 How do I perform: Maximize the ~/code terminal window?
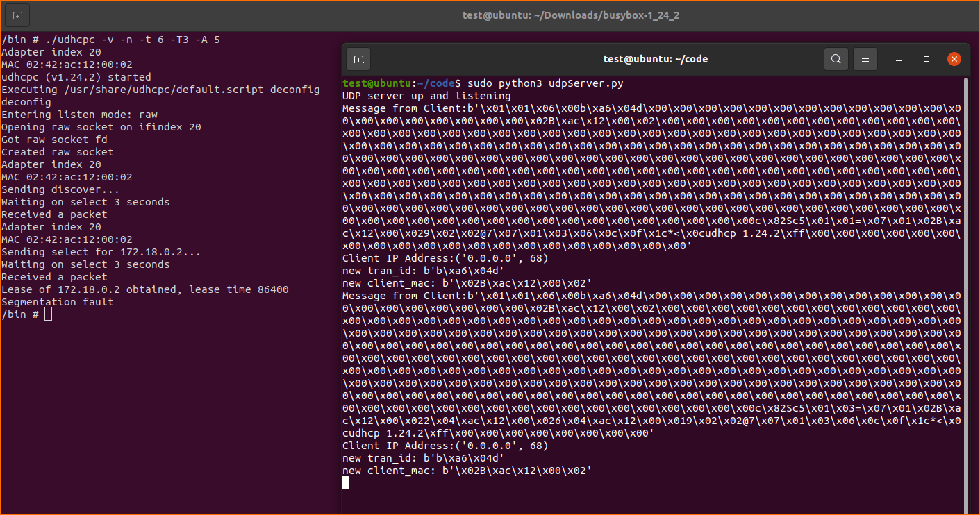click(927, 59)
